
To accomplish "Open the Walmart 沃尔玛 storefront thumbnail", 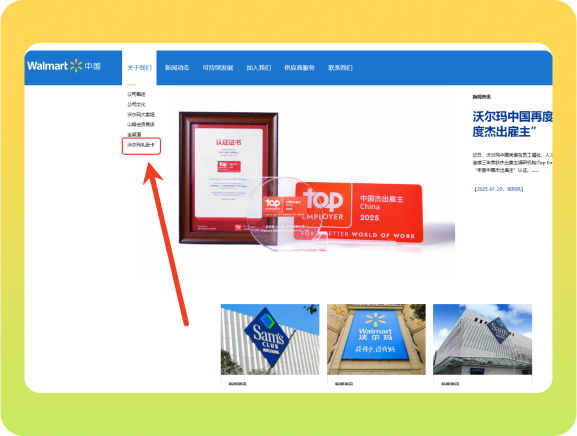I will 376,339.
